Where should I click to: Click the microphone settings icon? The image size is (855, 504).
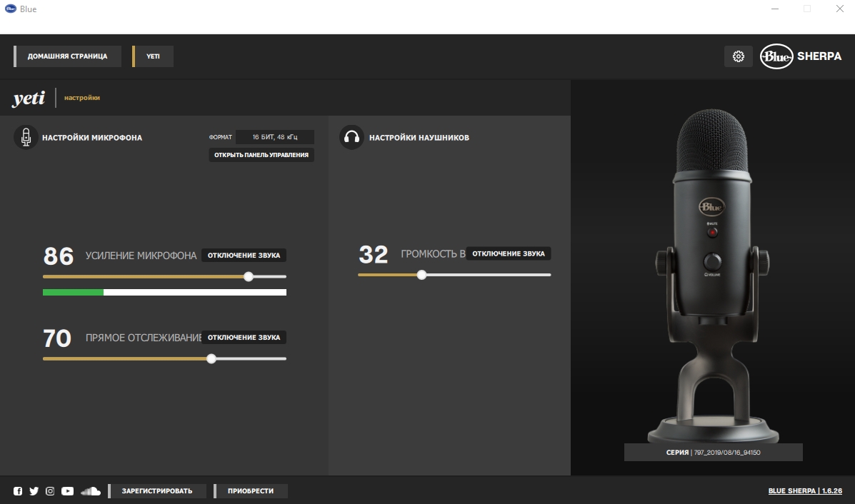[26, 137]
